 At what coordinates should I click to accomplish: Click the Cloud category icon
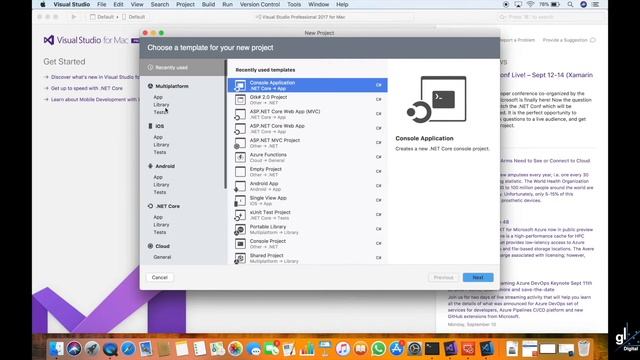[x=150, y=246]
